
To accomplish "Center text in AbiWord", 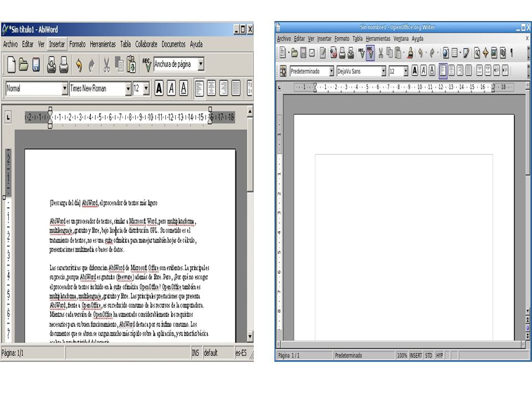I will [x=211, y=88].
